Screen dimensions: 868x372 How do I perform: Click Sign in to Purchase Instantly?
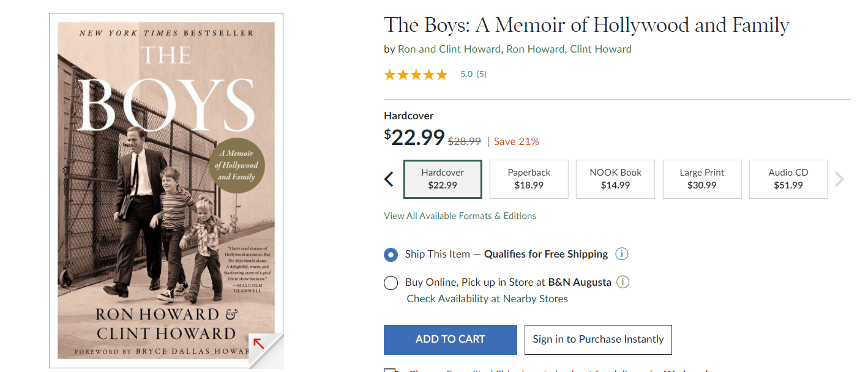click(598, 340)
